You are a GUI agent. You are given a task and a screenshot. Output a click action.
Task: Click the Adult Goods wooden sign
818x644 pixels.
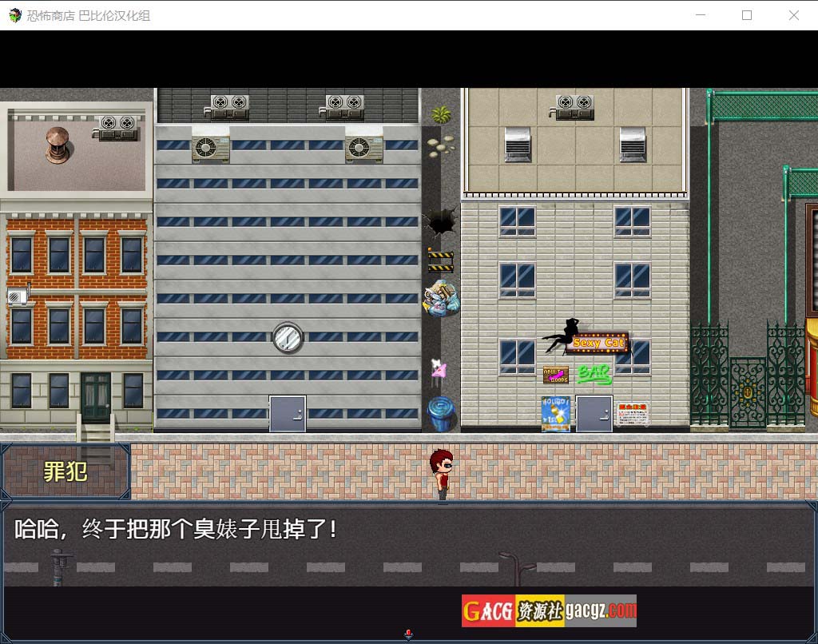tap(555, 375)
